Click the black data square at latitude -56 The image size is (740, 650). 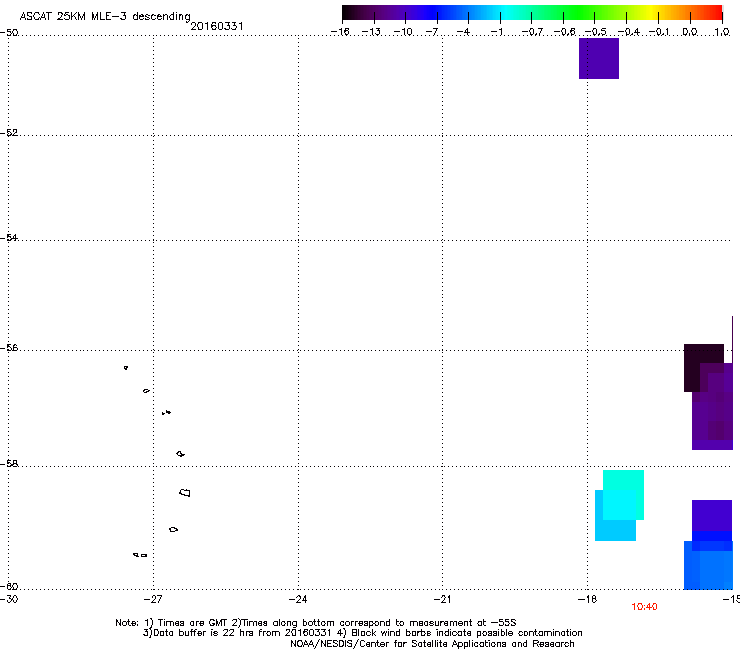pyautogui.click(x=694, y=366)
